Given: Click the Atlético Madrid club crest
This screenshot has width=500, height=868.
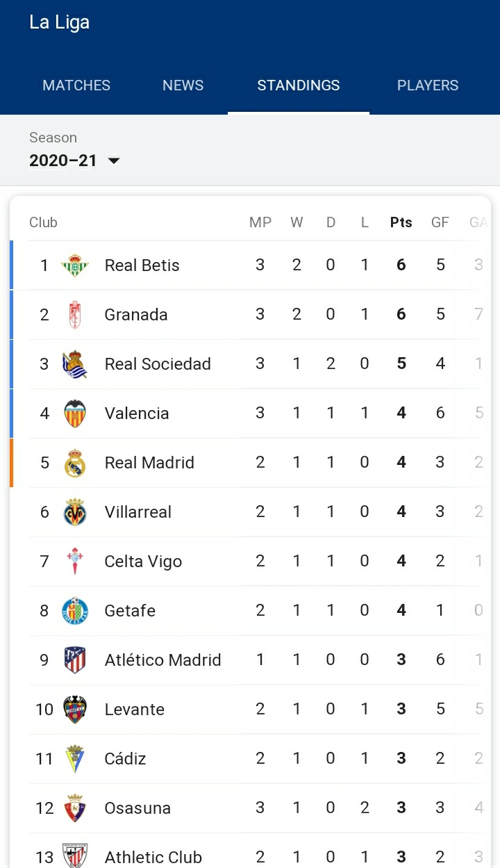Looking at the screenshot, I should [x=75, y=660].
